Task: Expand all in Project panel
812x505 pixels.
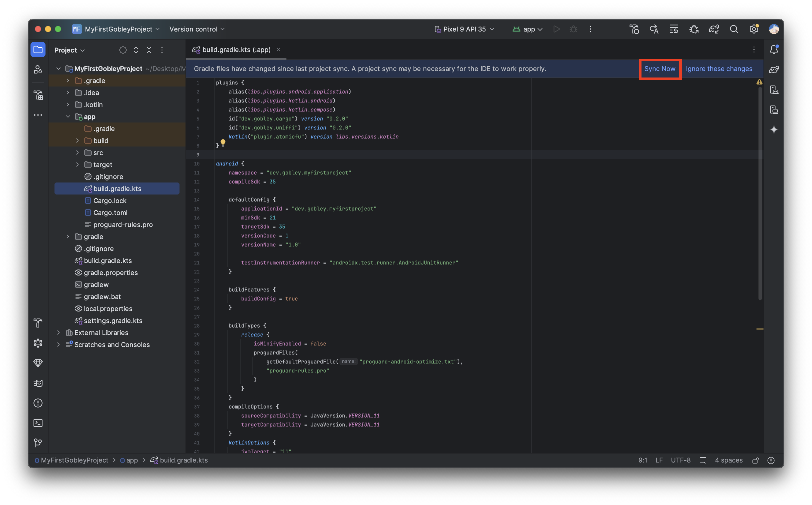Action: (x=136, y=50)
